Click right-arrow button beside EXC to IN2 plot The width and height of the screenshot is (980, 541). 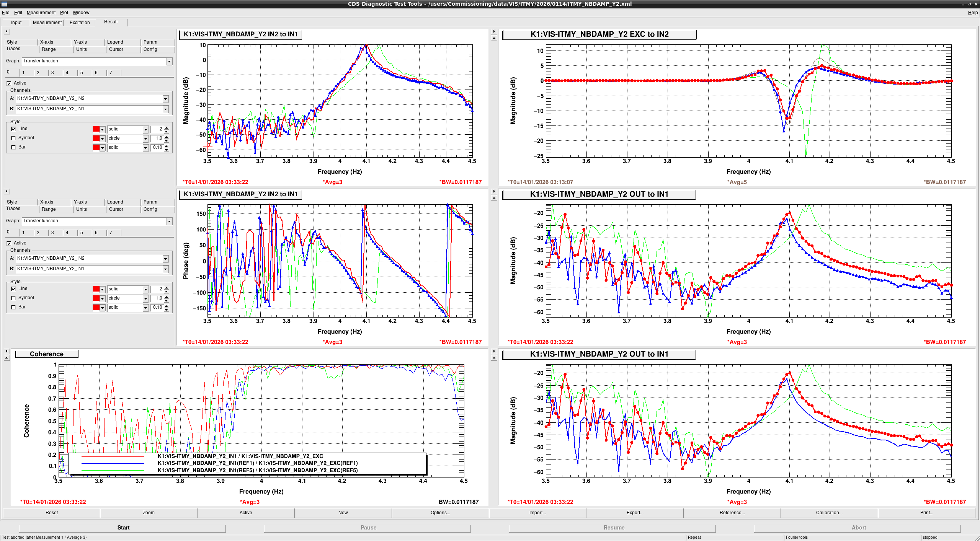[494, 31]
